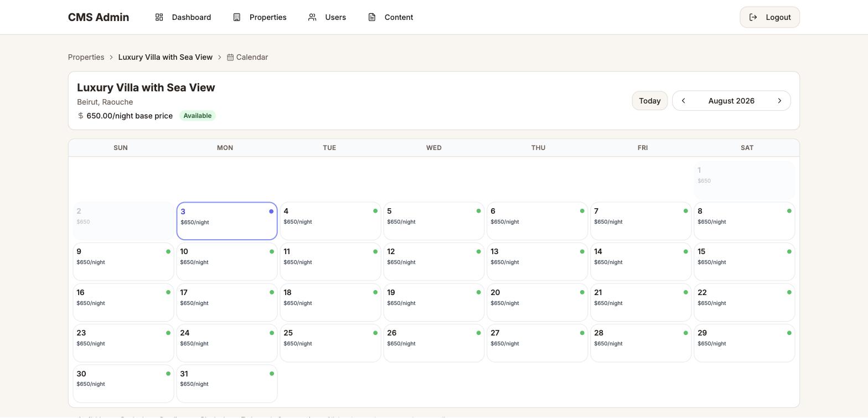Click the WED column header

434,148
